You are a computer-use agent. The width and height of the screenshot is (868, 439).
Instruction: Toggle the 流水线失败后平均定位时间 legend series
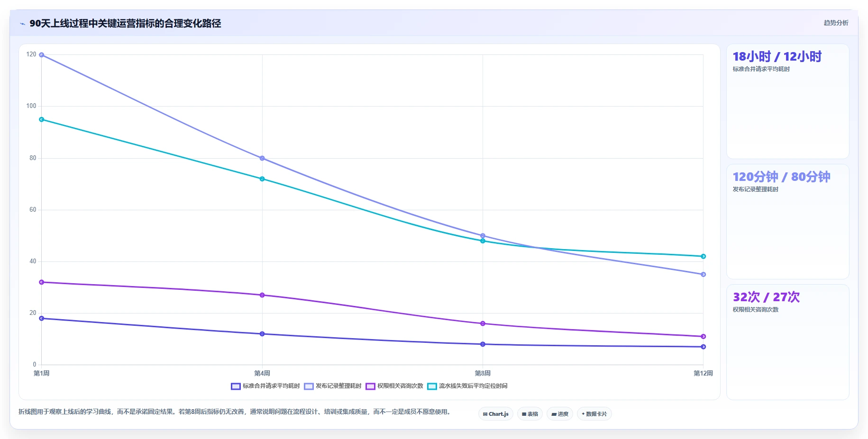click(x=467, y=386)
